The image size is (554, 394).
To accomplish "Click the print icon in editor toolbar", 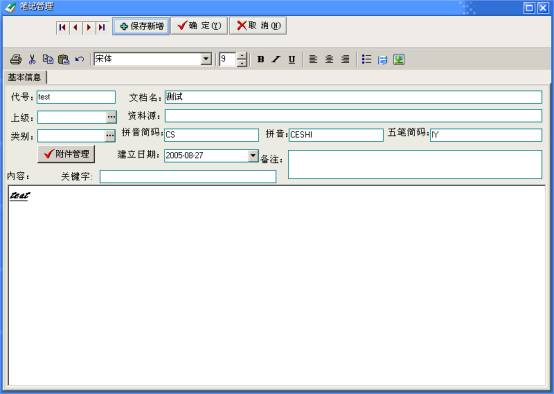I will (16, 59).
